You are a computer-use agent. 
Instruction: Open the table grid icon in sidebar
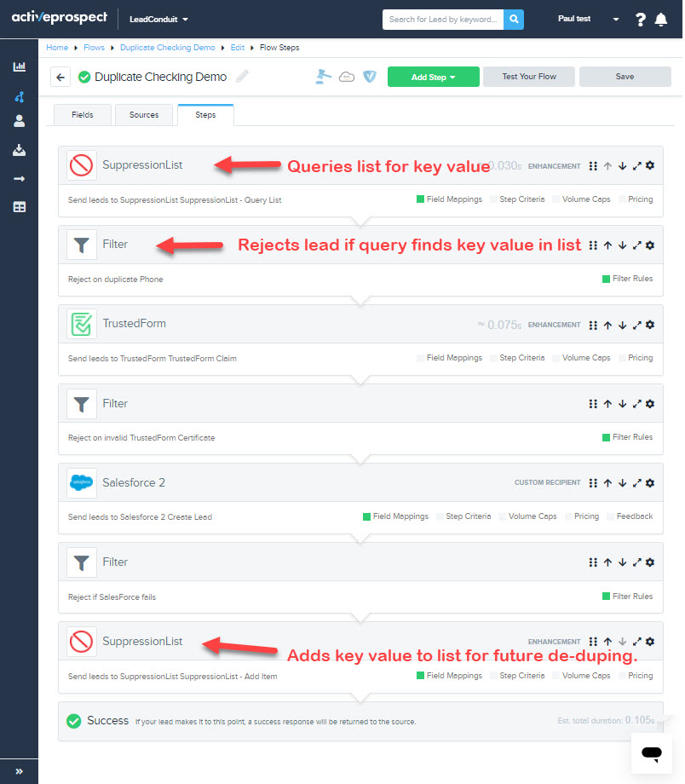[x=19, y=207]
